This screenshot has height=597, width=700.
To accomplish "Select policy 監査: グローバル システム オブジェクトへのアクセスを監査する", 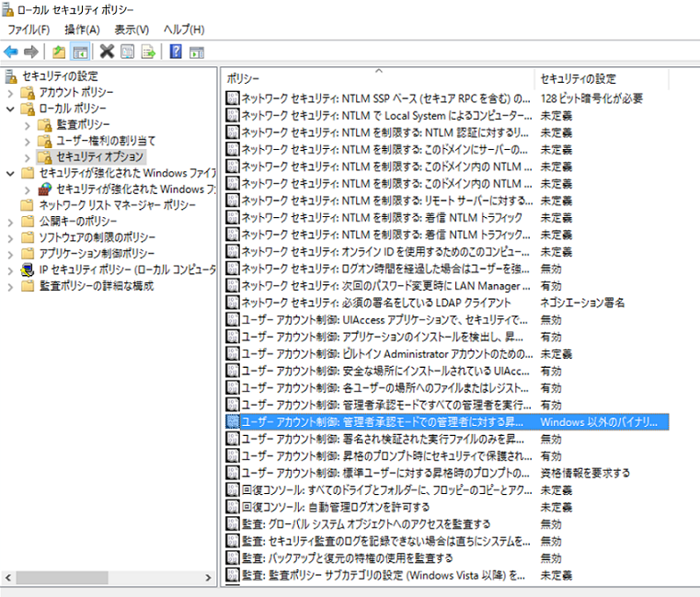I will [x=366, y=523].
